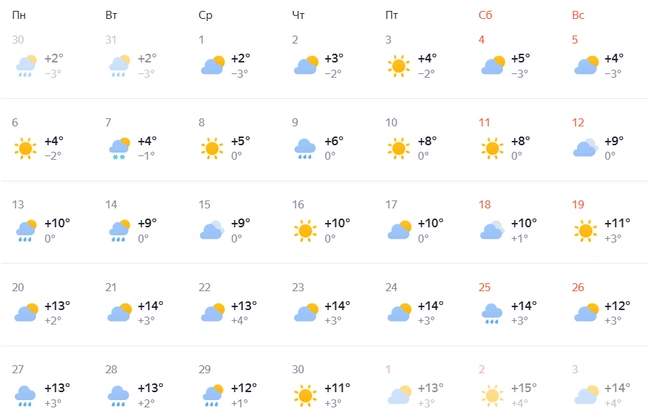Select the snow cloud icon on day 7
This screenshot has height=419, width=656.
click(x=119, y=148)
